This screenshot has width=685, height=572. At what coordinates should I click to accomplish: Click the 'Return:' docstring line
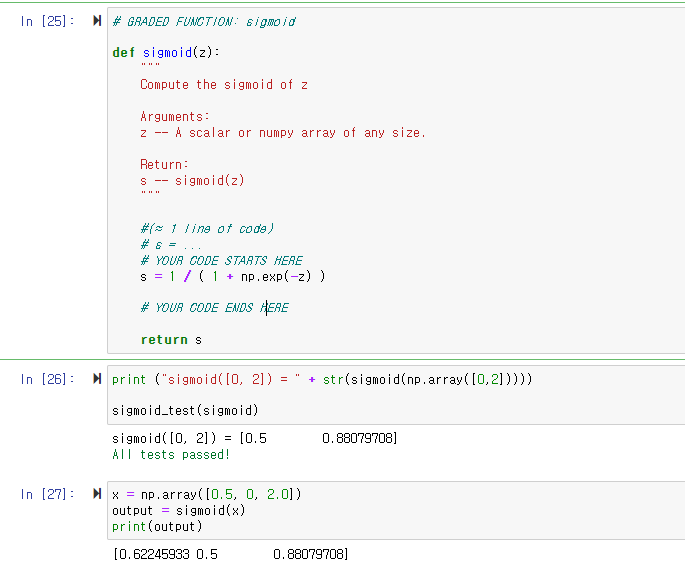click(164, 165)
